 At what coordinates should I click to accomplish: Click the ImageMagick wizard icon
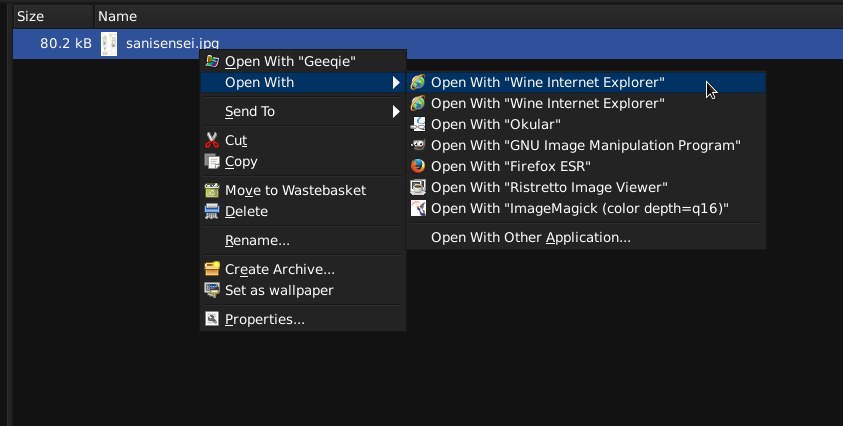417,208
